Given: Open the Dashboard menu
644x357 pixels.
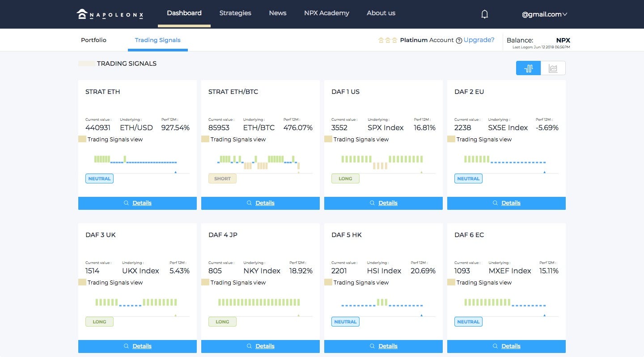Looking at the screenshot, I should pos(184,13).
